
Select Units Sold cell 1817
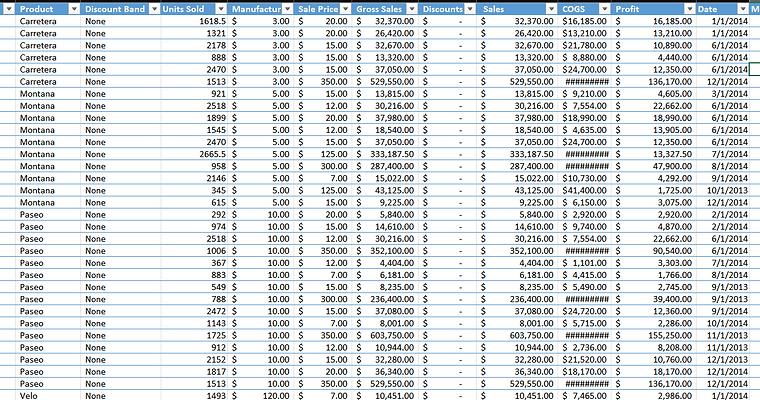coord(194,372)
